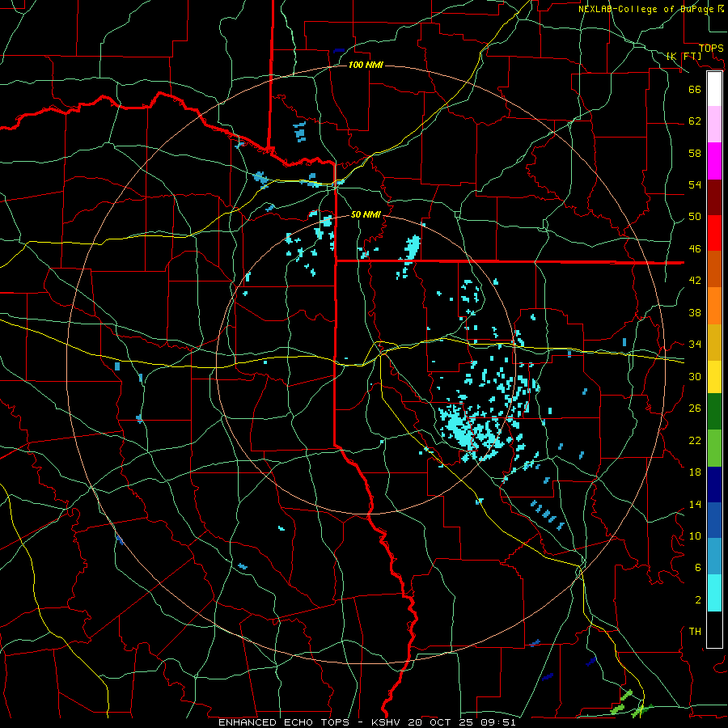Click the legend value 18
The width and height of the screenshot is (728, 728).
pyautogui.click(x=695, y=472)
